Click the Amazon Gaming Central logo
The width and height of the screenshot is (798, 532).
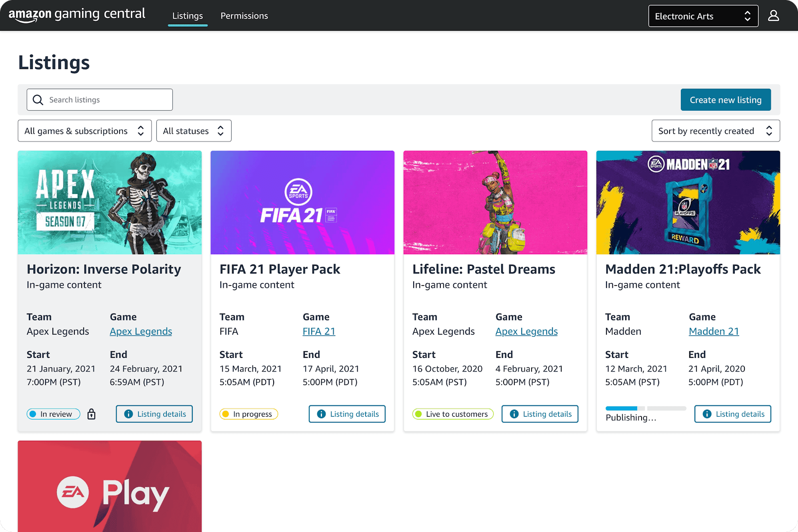point(77,15)
